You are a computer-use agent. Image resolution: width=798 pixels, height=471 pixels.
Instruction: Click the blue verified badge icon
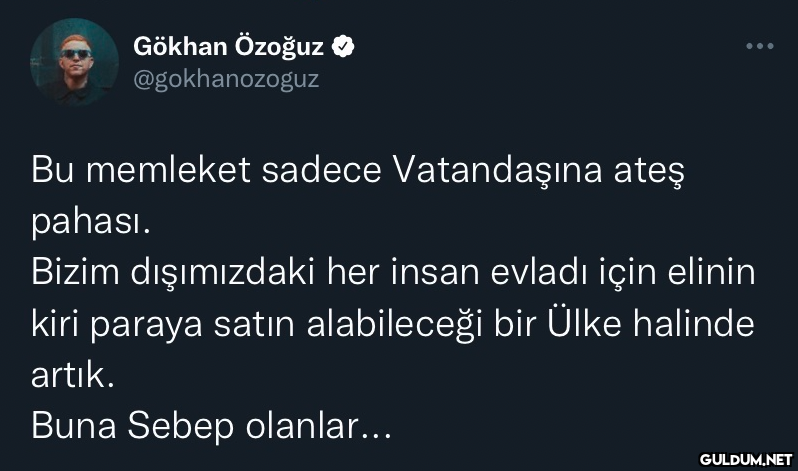coord(340,46)
